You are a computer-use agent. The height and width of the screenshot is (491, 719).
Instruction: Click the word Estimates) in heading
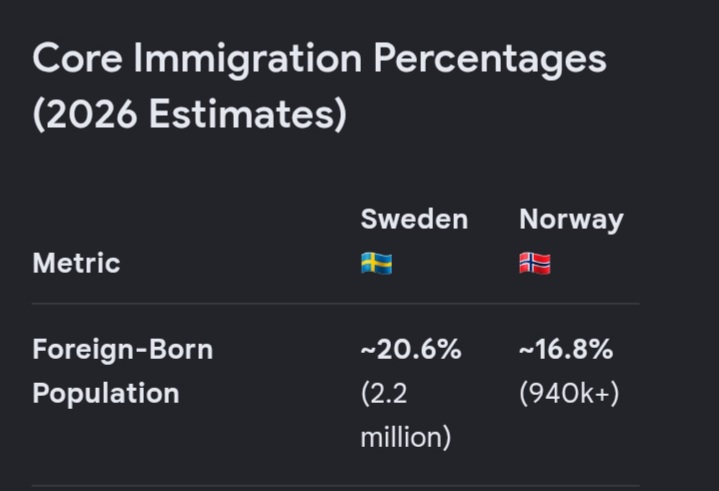tap(248, 114)
